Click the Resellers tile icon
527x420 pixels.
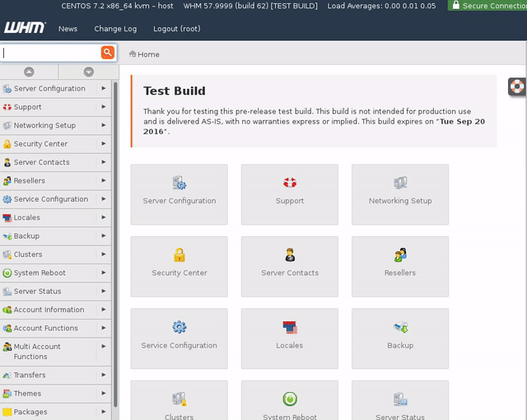pyautogui.click(x=400, y=254)
